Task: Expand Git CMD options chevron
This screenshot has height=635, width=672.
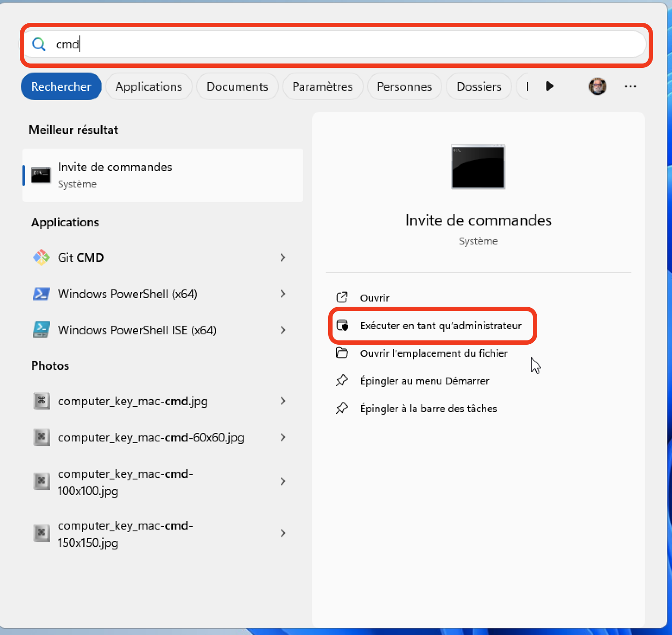Action: 283,257
